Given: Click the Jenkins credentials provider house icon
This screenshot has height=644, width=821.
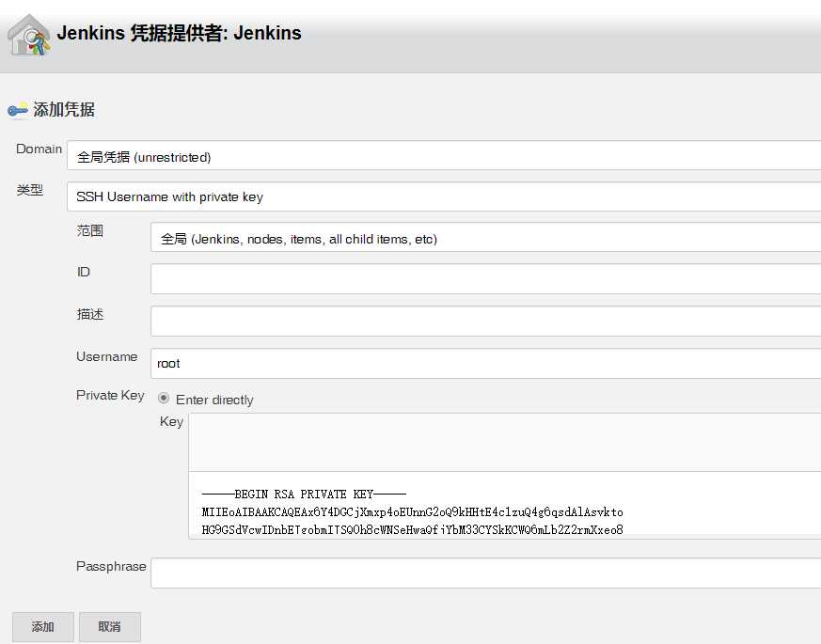Looking at the screenshot, I should 29,35.
